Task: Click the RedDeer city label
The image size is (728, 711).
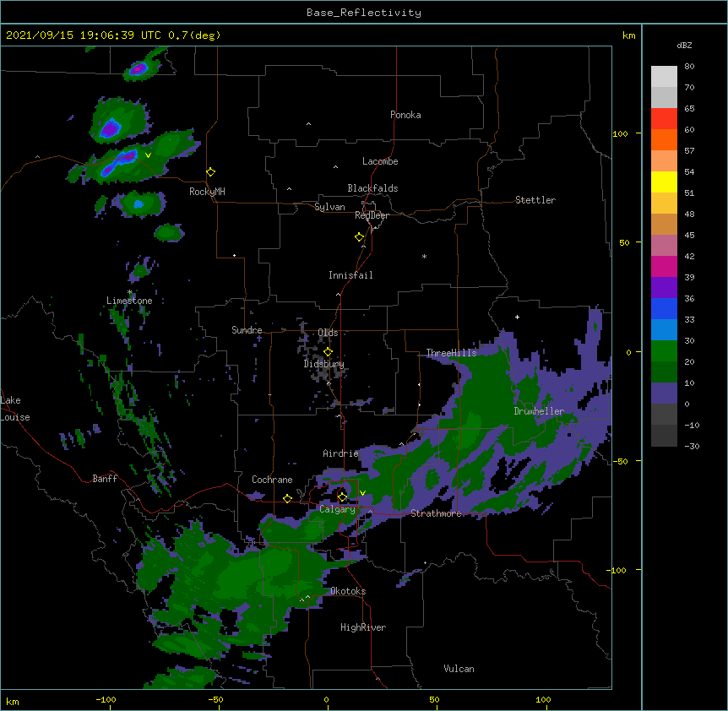Action: click(372, 215)
